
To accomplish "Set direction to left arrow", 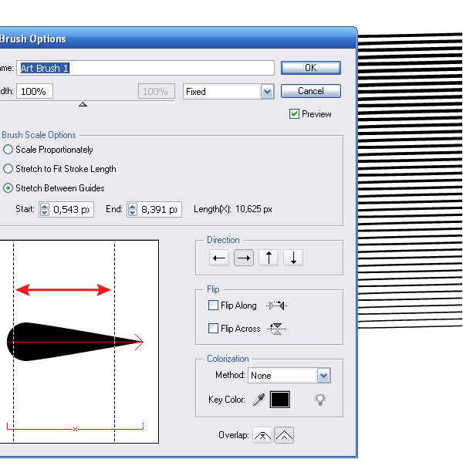I will [219, 258].
